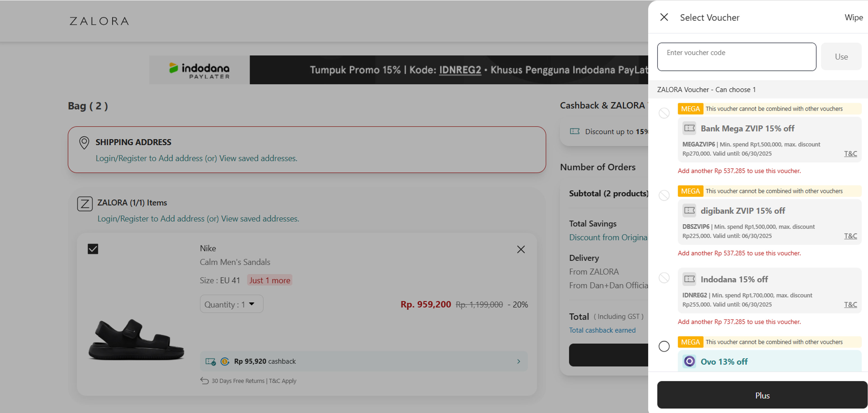Click the cashback voucher card icon
This screenshot has height=413, width=868.
(x=211, y=361)
